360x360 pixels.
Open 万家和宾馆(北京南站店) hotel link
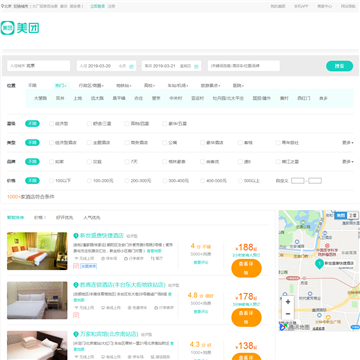tap(109, 334)
